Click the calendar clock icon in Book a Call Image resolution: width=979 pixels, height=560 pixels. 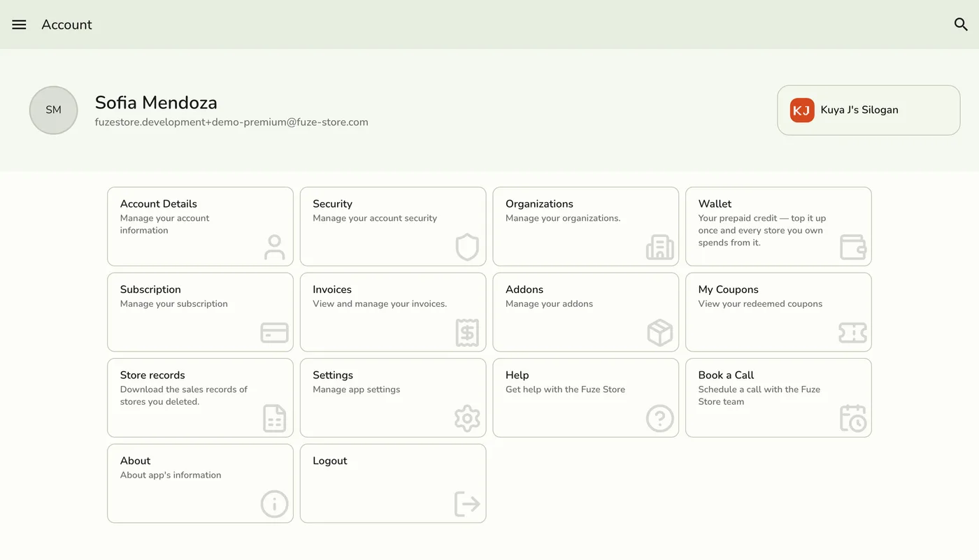pos(852,419)
